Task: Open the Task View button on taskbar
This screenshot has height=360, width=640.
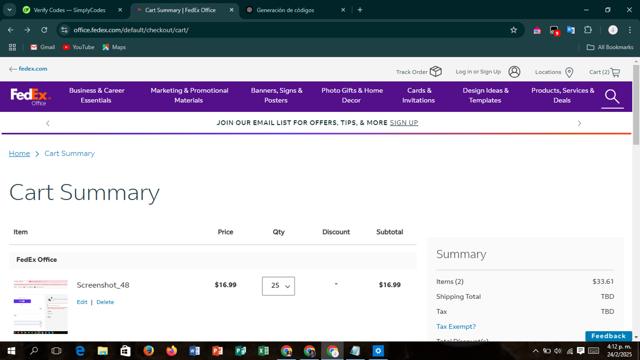Action: point(57,351)
